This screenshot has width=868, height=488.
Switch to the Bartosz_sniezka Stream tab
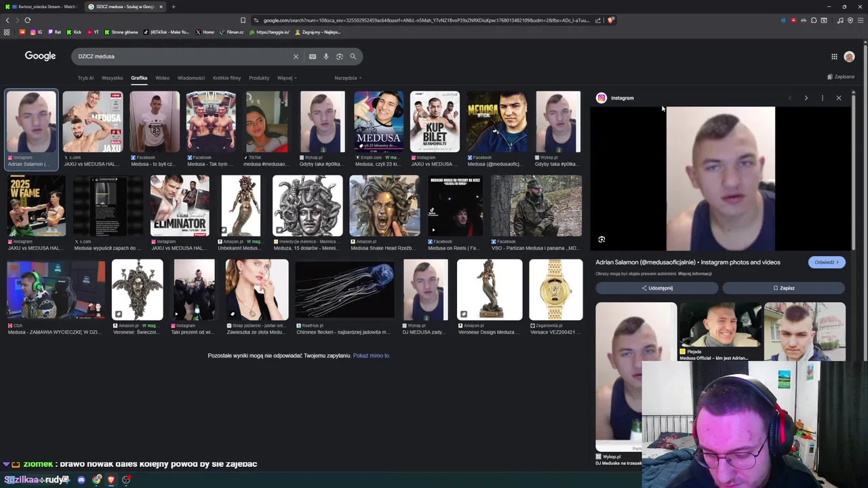(42, 7)
